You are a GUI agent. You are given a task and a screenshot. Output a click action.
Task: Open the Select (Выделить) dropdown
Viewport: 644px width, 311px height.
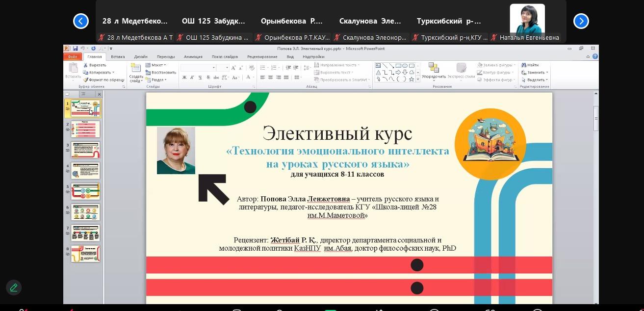535,79
